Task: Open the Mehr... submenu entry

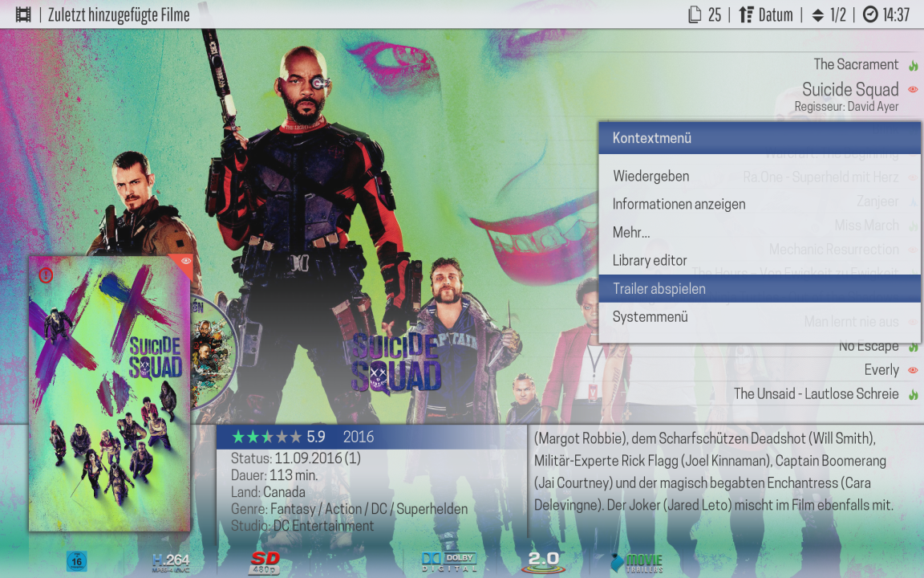Action: [x=760, y=232]
